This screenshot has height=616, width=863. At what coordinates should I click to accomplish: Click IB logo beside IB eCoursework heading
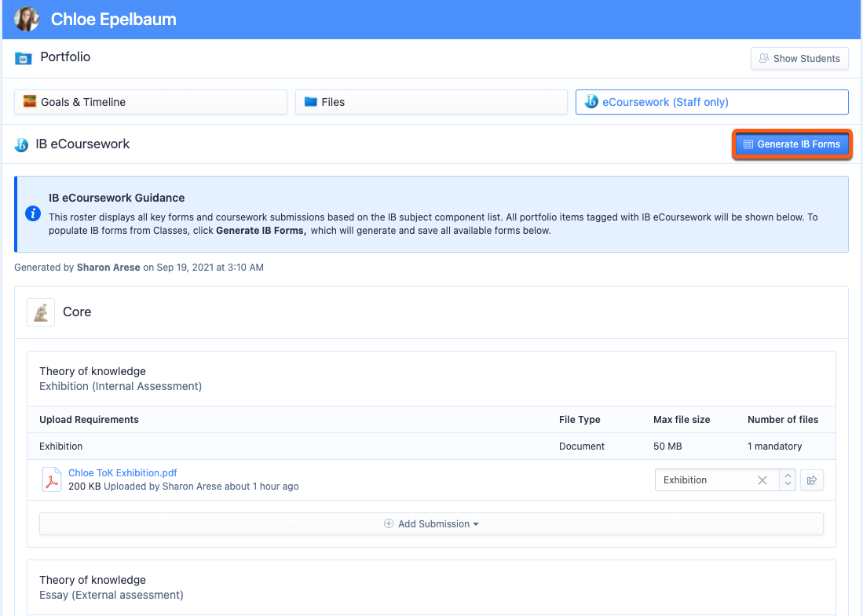point(21,144)
